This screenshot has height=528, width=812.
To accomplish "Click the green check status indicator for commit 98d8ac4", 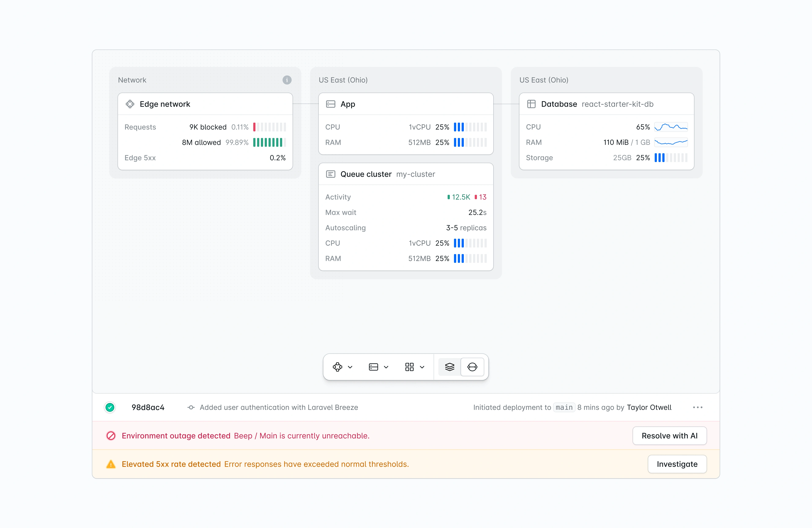I will tap(110, 407).
